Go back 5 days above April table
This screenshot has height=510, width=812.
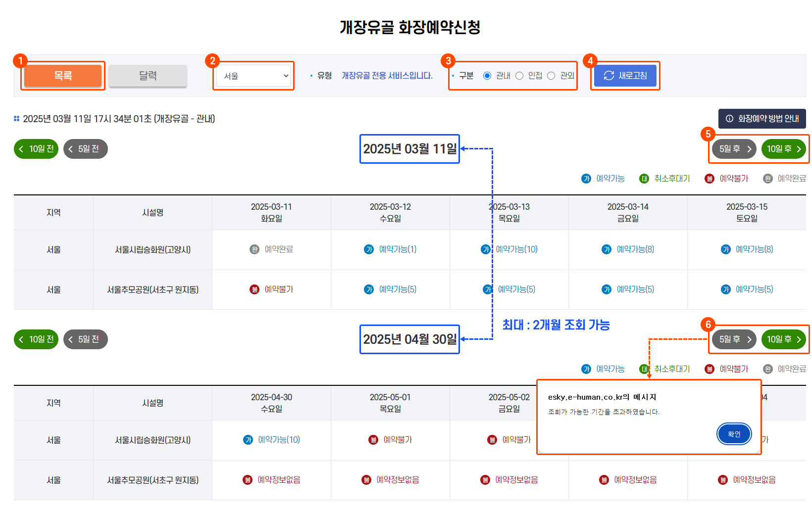(x=86, y=339)
